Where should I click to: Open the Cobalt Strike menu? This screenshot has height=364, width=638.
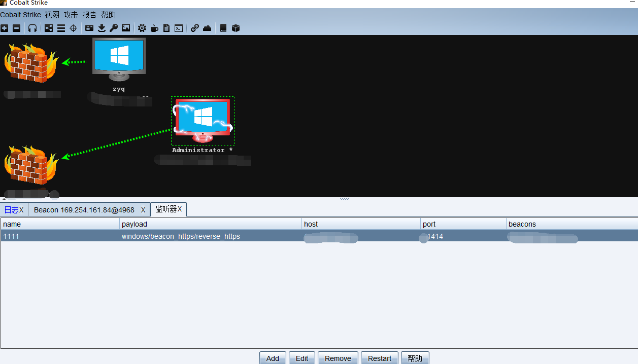20,15
